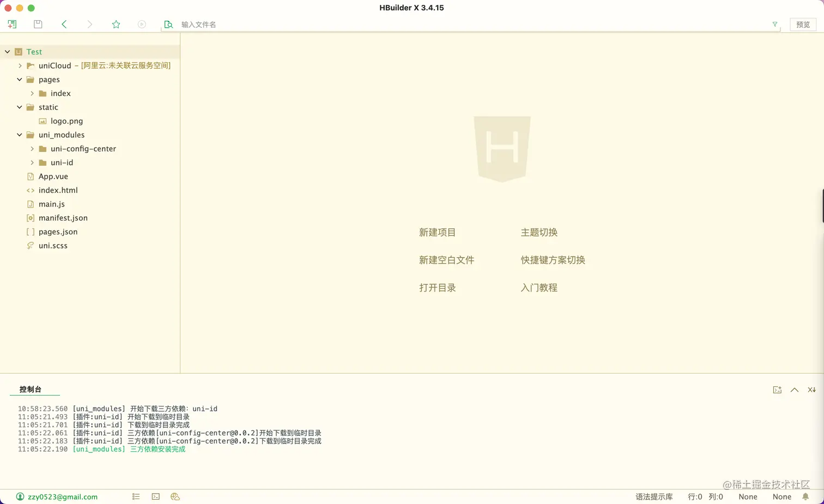
Task: Expand the uniCloud folder arrow
Action: 20,65
